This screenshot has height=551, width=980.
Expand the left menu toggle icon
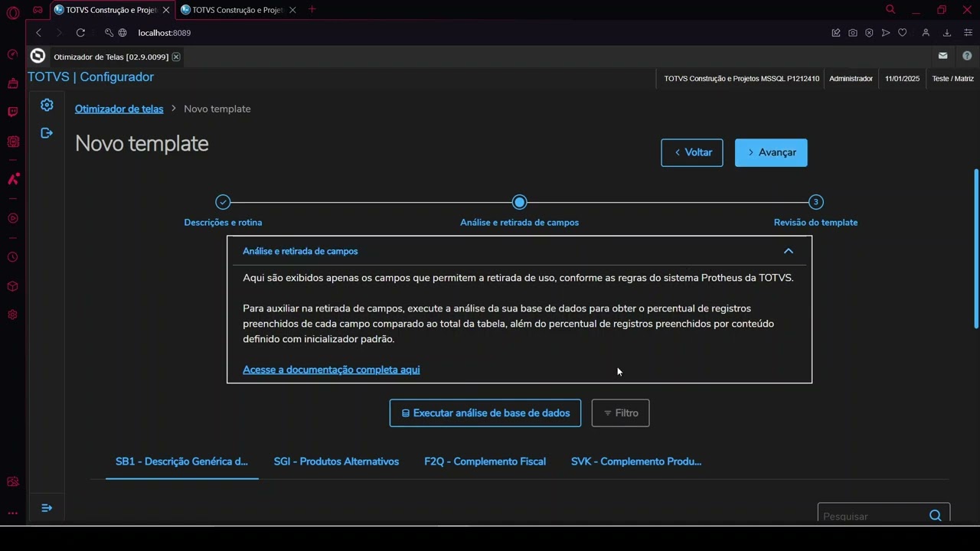tap(47, 508)
